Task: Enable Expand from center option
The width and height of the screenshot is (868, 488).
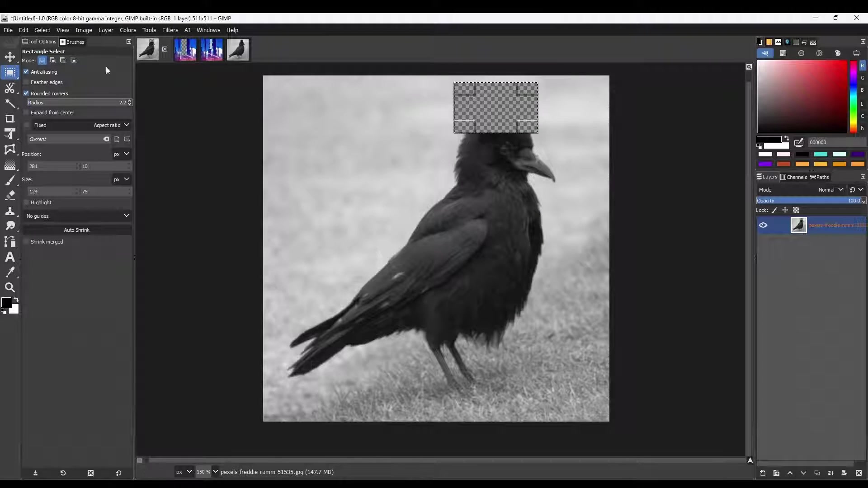Action: [27, 113]
